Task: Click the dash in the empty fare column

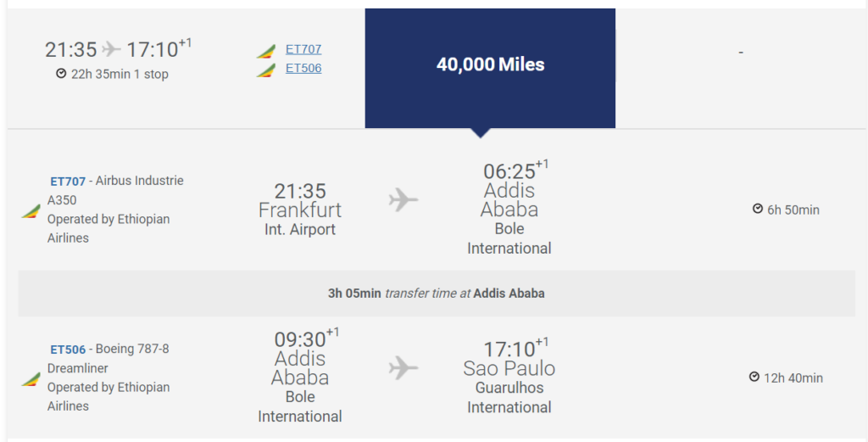Action: [741, 52]
